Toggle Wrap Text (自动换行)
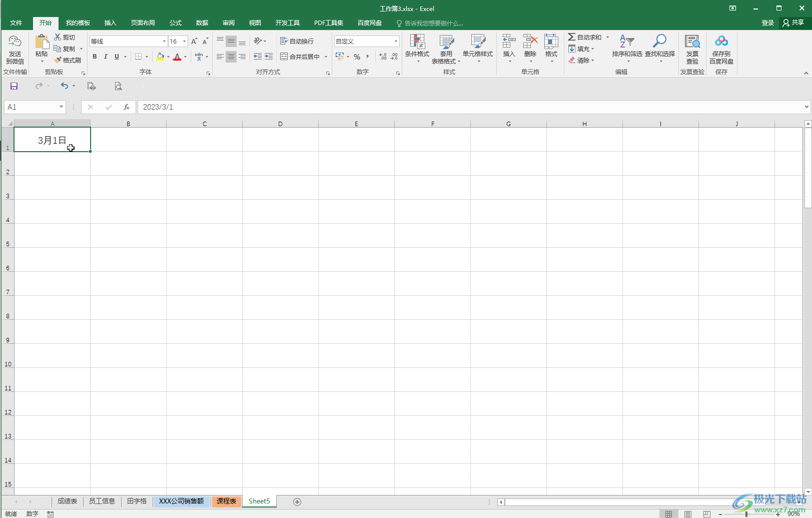 tap(297, 41)
